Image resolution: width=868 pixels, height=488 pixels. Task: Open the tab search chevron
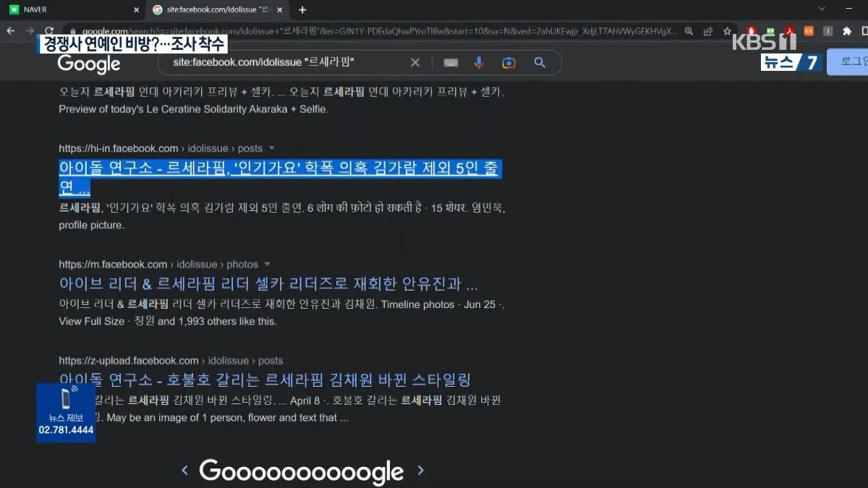[x=822, y=9]
